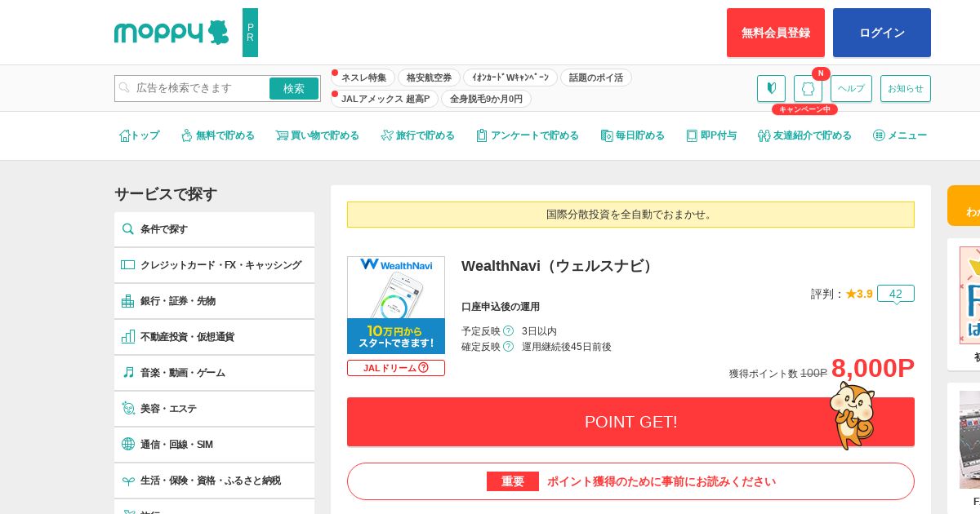Click the clipboard icon beside アンケートで貯める
Screen dimensions: 980x514
[482, 135]
